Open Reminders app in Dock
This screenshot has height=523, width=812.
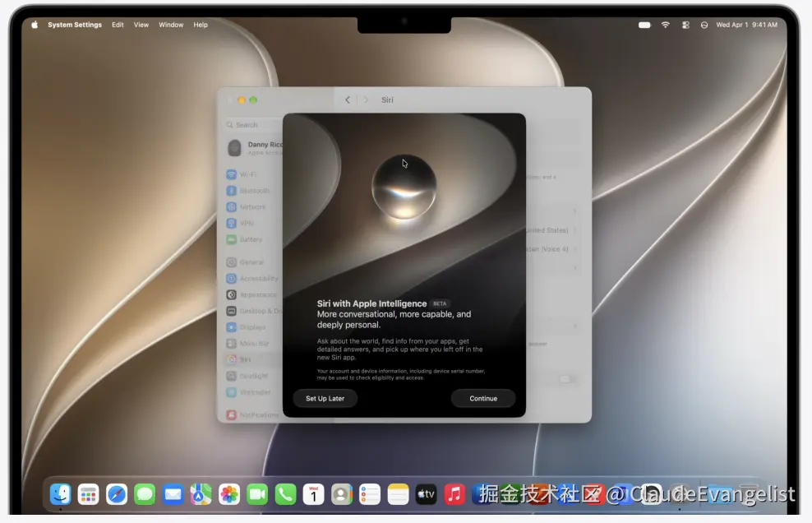pos(370,494)
